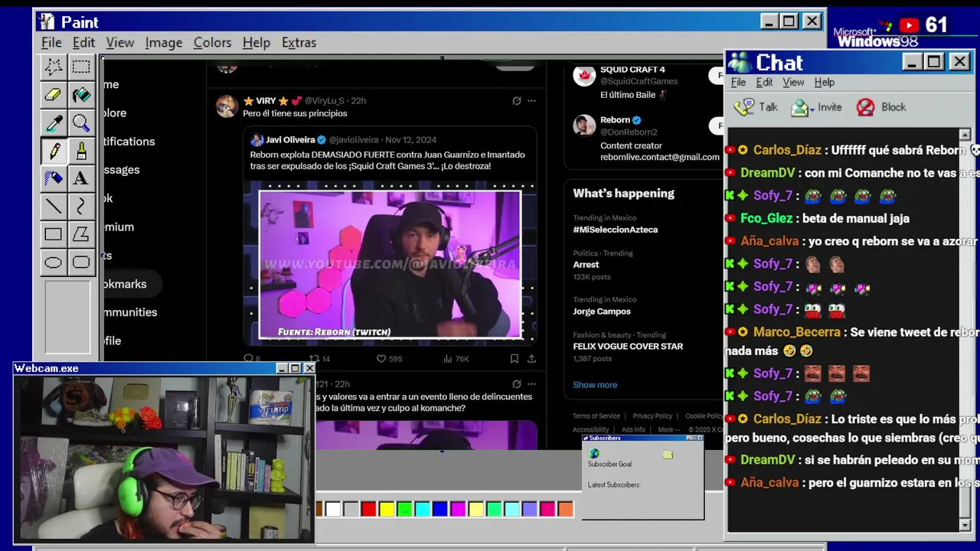Choose the Brush tool in Paint

click(x=80, y=151)
